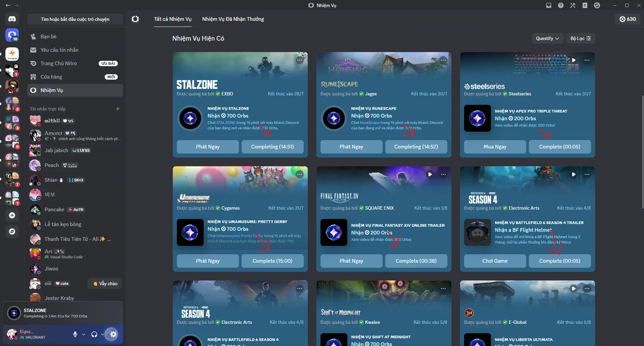Toggle headphone deafen in user panel
Viewport: 644px width, 346px height.
click(x=94, y=334)
